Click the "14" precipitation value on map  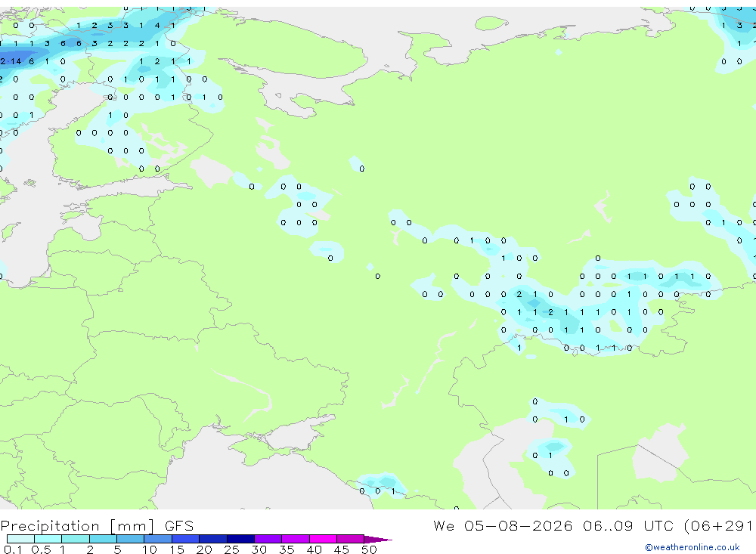click(17, 61)
